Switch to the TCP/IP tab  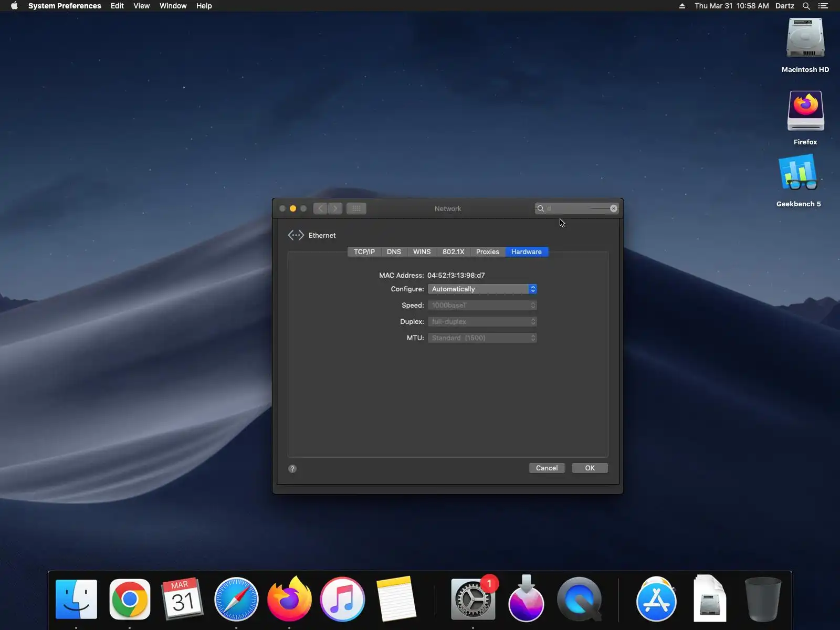(x=364, y=252)
